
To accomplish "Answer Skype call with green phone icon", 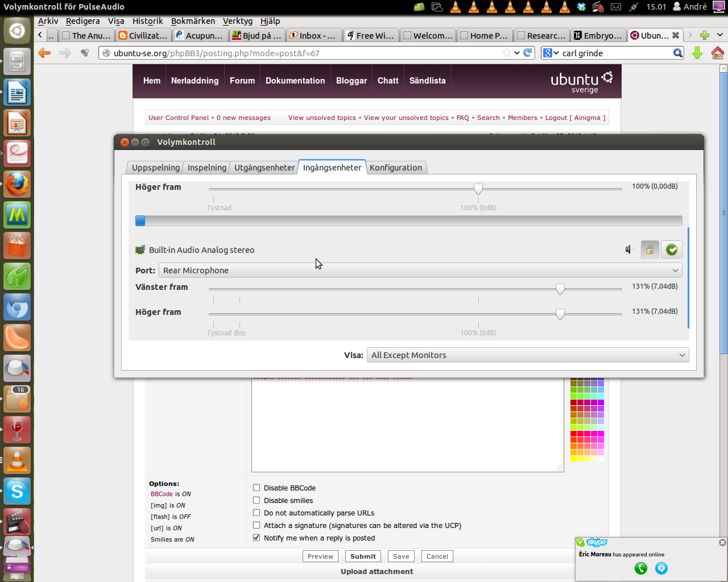I will tap(641, 568).
